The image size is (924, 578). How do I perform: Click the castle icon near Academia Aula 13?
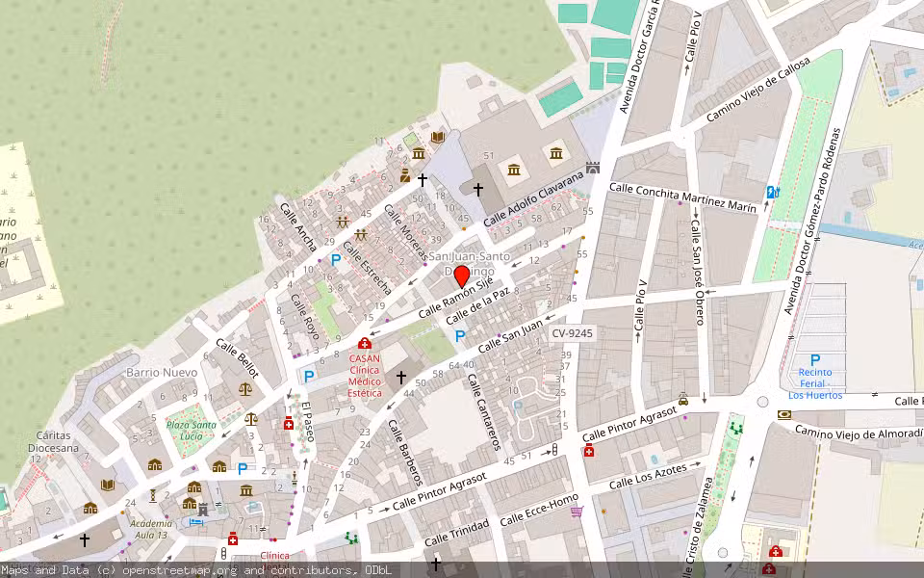(202, 508)
